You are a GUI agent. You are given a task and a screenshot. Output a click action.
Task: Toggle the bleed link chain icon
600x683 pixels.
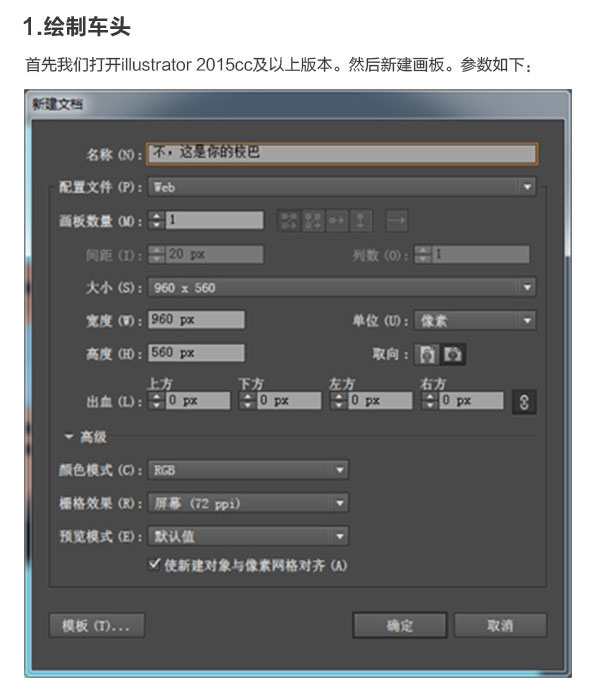click(x=524, y=401)
